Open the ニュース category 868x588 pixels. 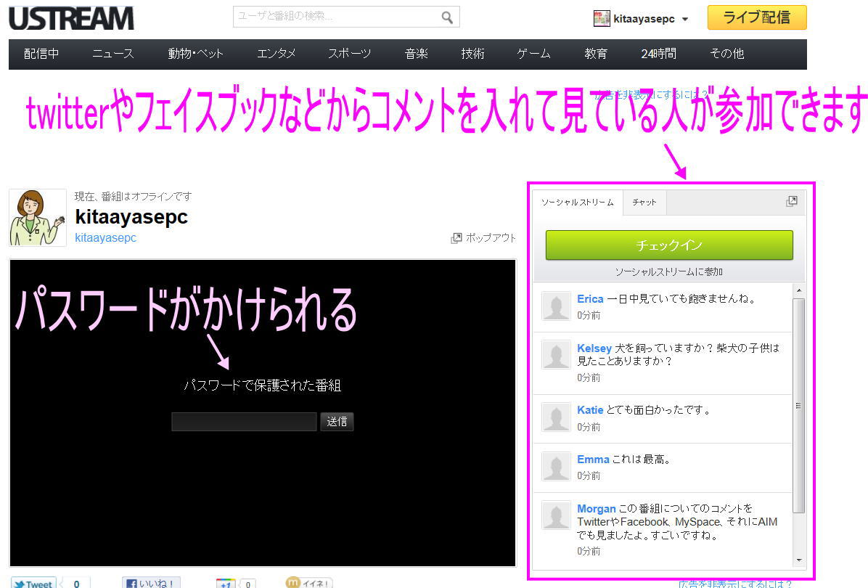113,54
